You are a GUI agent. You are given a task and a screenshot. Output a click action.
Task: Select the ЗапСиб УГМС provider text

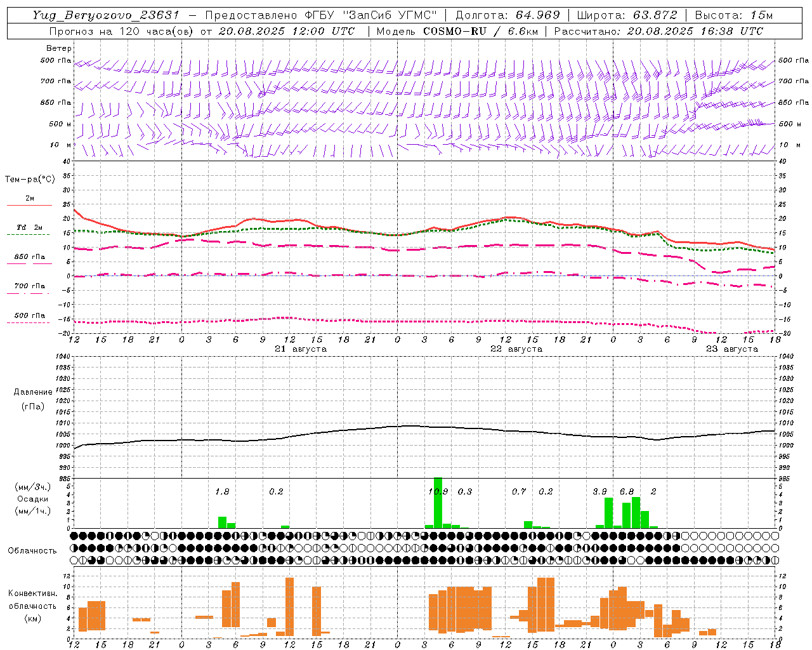coord(390,15)
